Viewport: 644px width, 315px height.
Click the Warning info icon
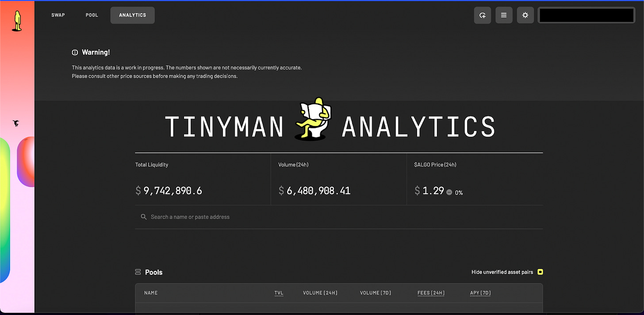[x=75, y=52]
